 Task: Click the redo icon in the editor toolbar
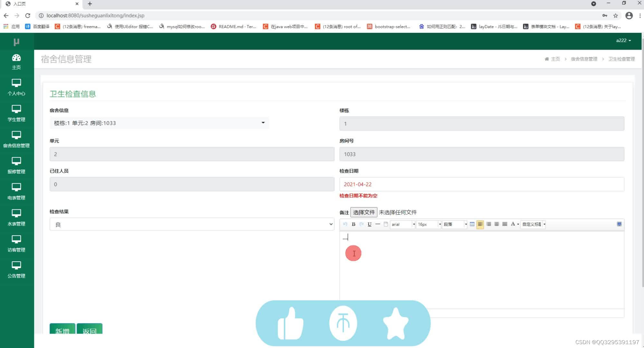pos(362,224)
